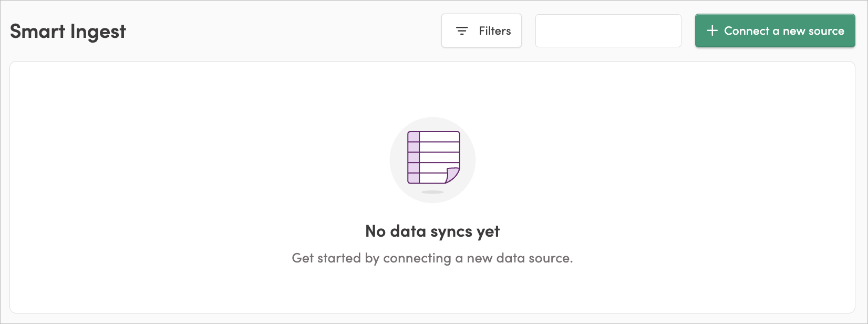Select the curled page corner of spreadsheet icon
The image size is (868, 324).
pos(452,175)
